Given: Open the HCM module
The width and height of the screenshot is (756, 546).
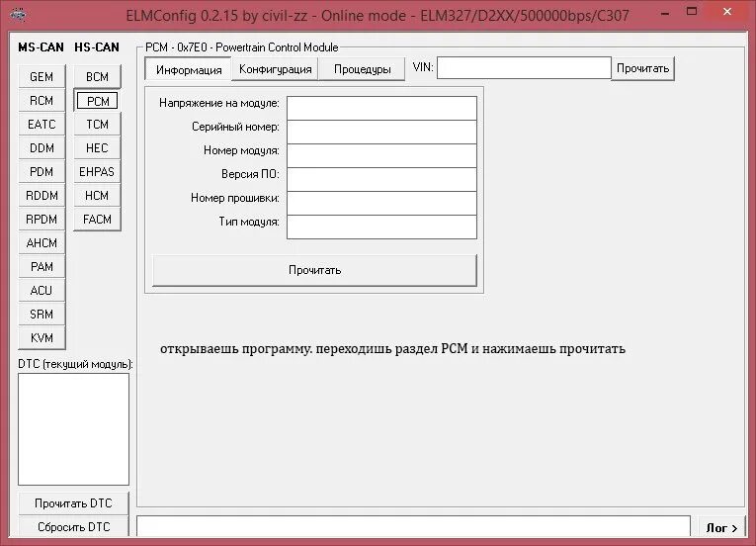Looking at the screenshot, I should (97, 195).
